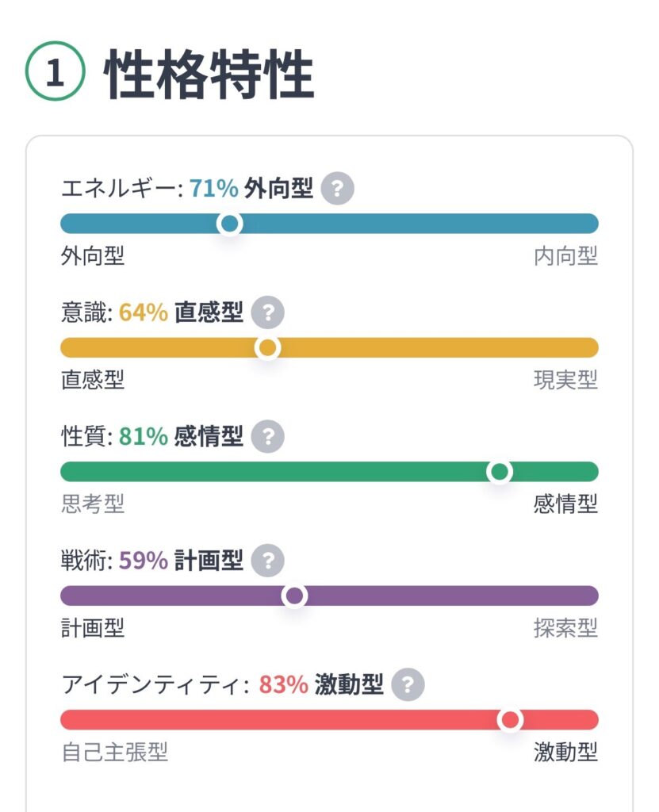The height and width of the screenshot is (812, 659).
Task: Click the circled number 1 icon
Action: tap(55, 75)
